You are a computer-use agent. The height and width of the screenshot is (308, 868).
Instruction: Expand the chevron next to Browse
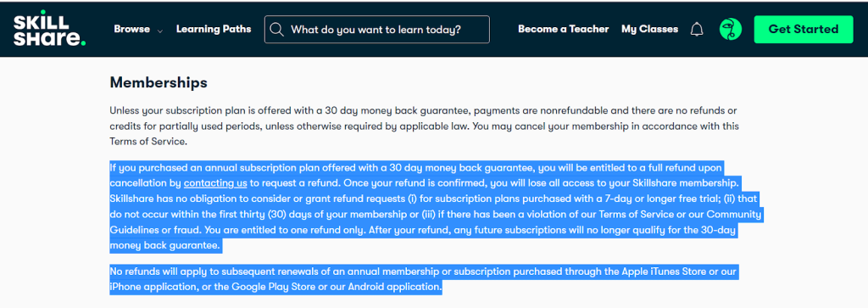tap(160, 31)
